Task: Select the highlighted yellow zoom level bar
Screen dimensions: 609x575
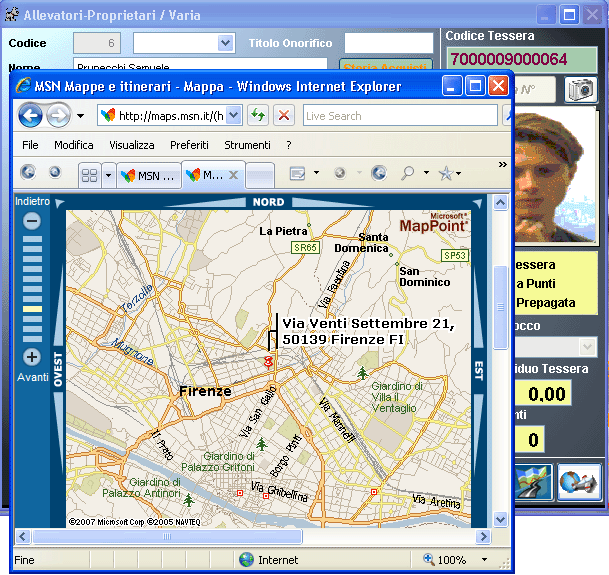Action: click(x=32, y=309)
